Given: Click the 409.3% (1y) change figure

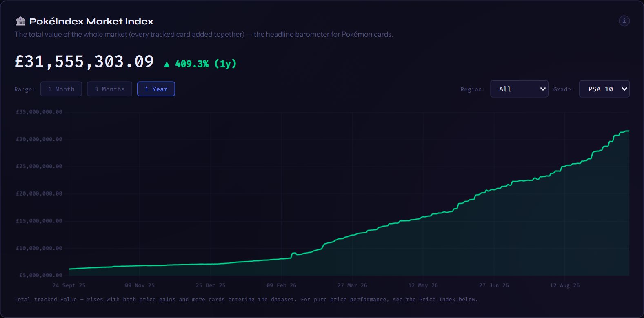Looking at the screenshot, I should pyautogui.click(x=206, y=64).
